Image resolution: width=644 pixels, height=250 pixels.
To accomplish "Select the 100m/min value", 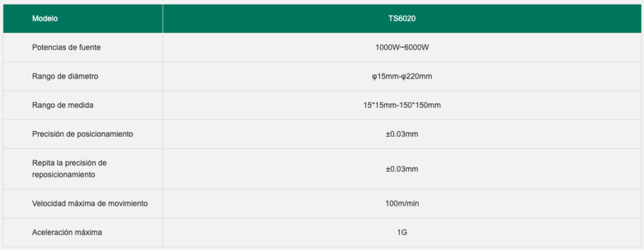I will (402, 203).
